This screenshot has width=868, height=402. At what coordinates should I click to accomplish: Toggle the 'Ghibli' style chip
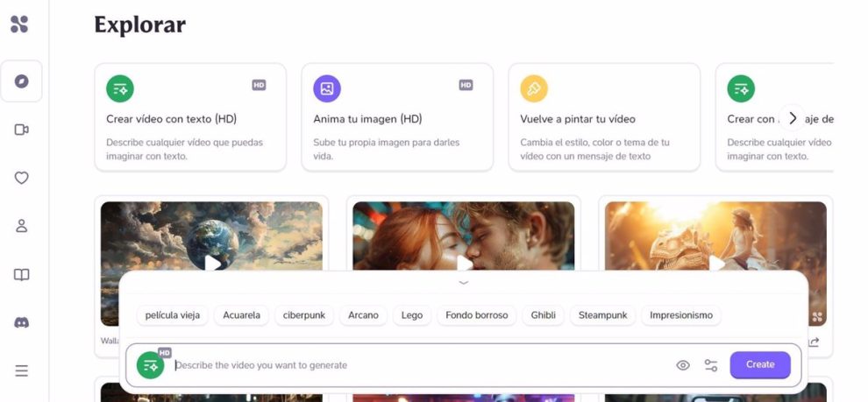[543, 315]
